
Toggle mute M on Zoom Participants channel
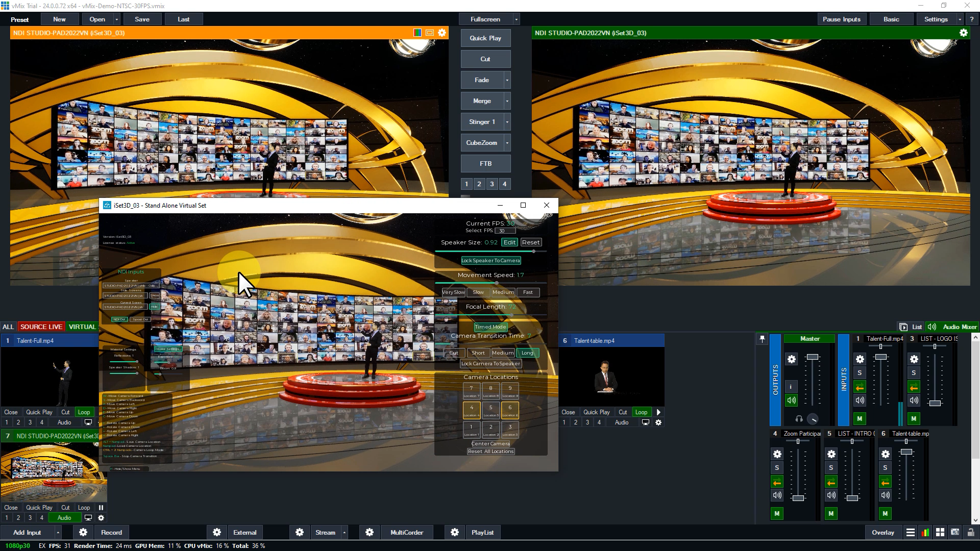point(777,513)
